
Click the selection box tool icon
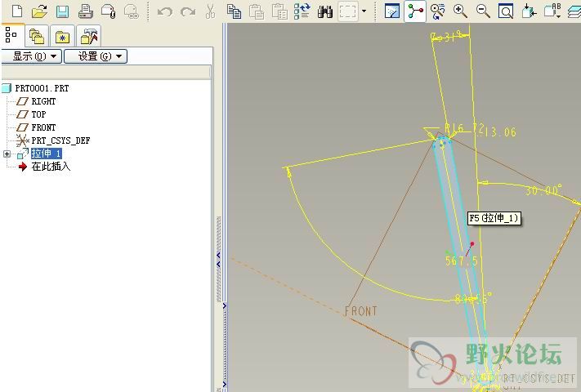click(x=348, y=11)
